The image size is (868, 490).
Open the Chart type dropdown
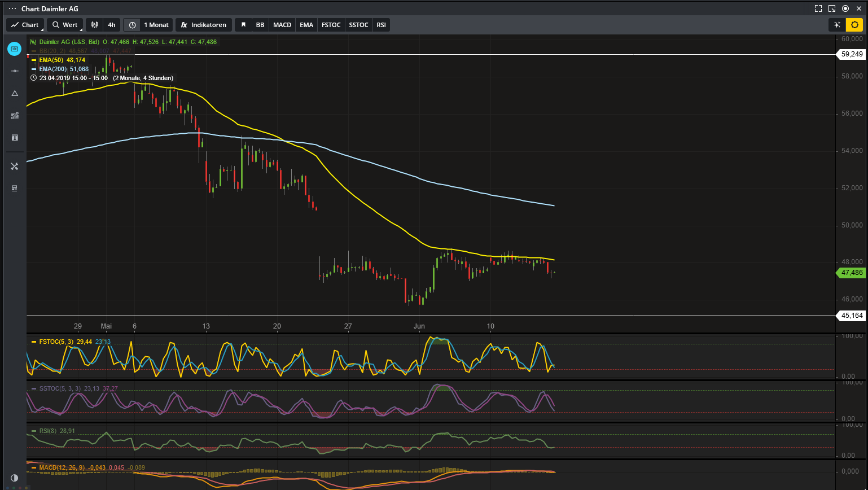click(x=25, y=25)
